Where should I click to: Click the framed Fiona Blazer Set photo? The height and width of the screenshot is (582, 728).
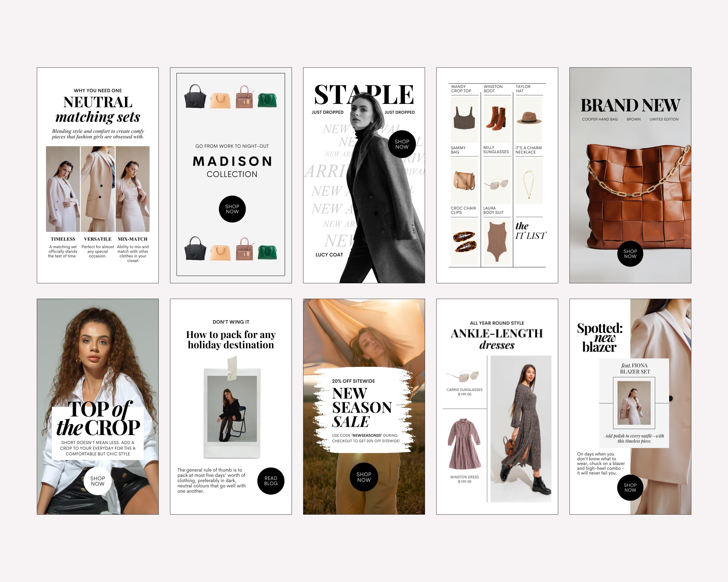[634, 403]
